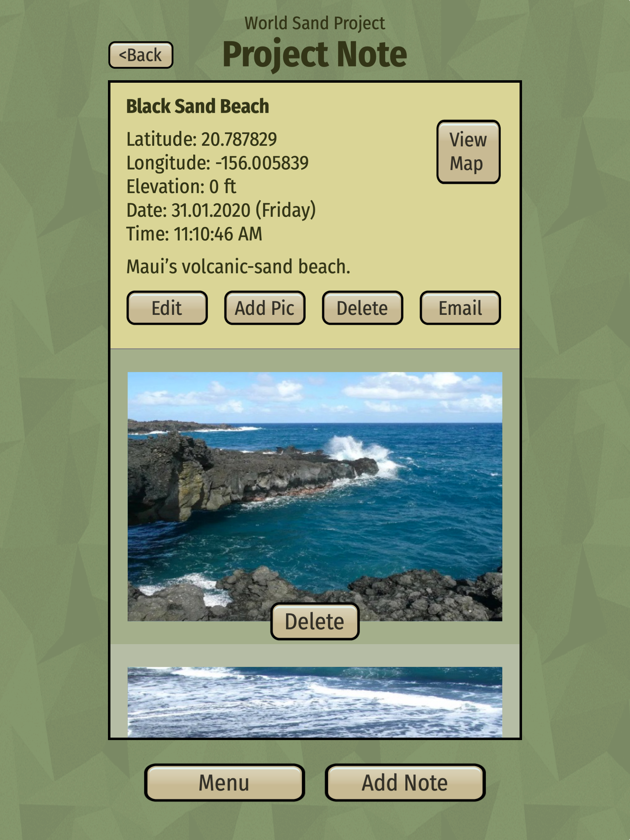Click Edit to modify the note
The image size is (630, 840).
pos(167,307)
